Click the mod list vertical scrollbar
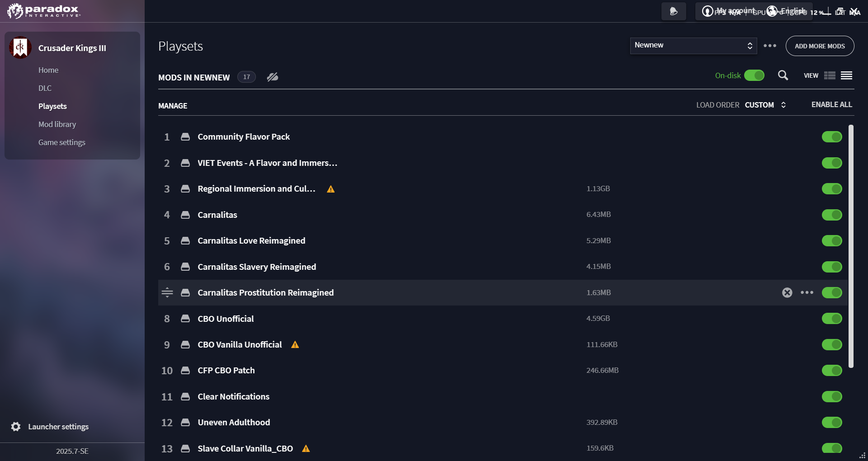This screenshot has width=868, height=461. click(x=851, y=246)
